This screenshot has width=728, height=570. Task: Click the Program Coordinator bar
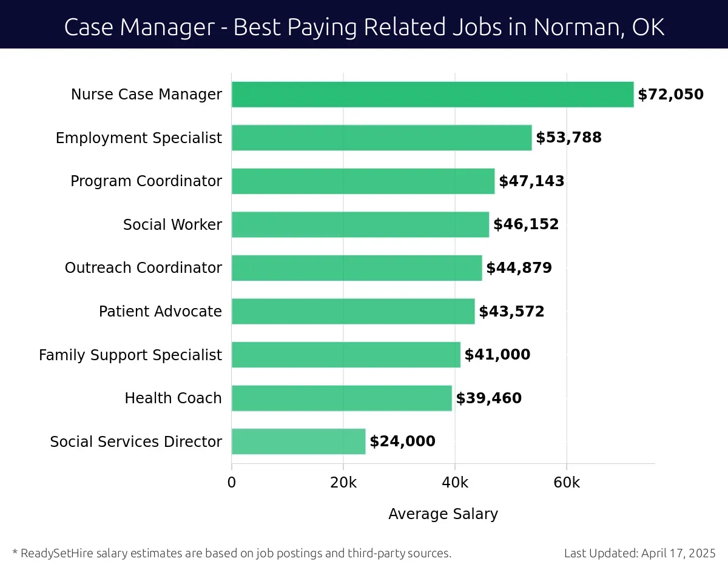[363, 181]
